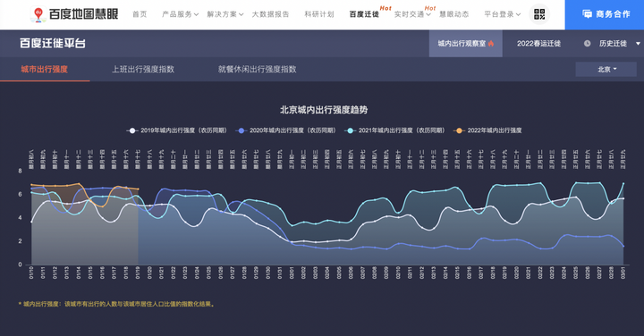The image size is (644, 336).
Task: Toggle the 2019年城内出行强度 legend series
Action: 176,130
